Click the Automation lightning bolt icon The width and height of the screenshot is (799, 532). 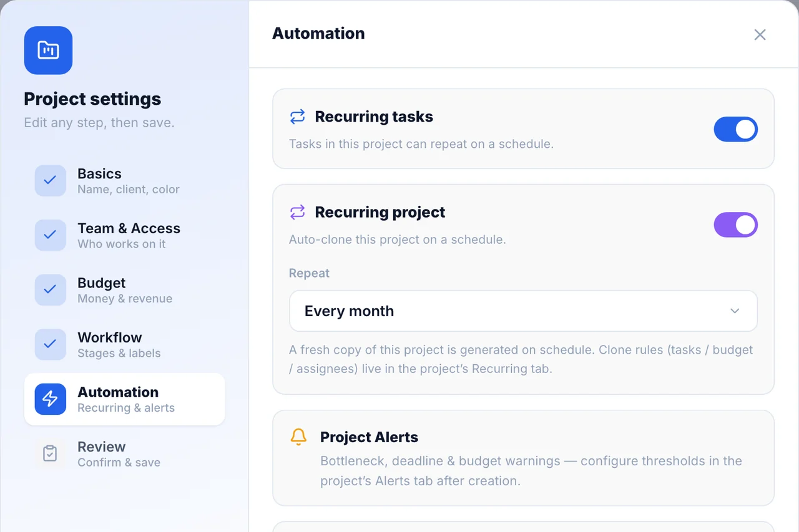[50, 399]
